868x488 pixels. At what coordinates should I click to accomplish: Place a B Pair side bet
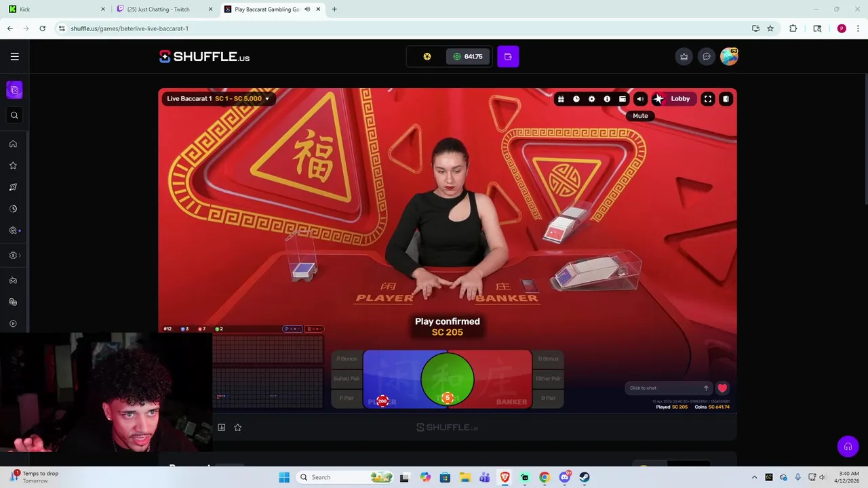tap(548, 399)
